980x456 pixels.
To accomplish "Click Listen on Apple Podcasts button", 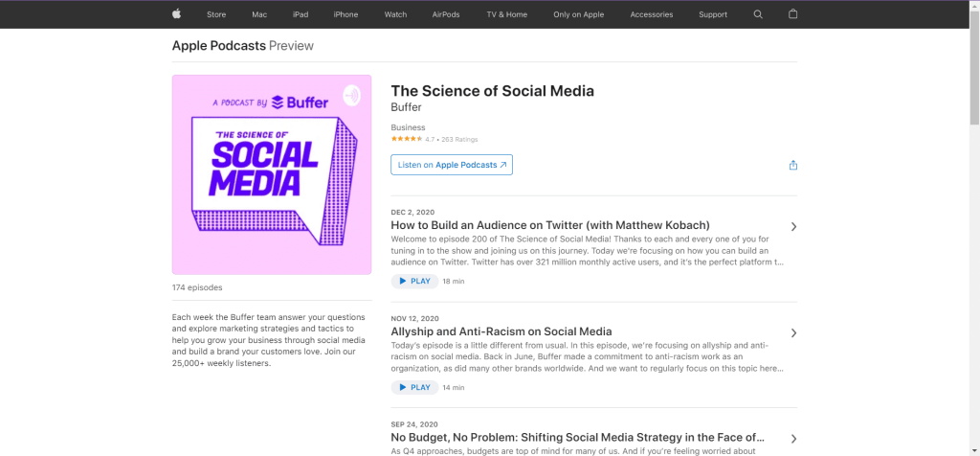I will (452, 165).
